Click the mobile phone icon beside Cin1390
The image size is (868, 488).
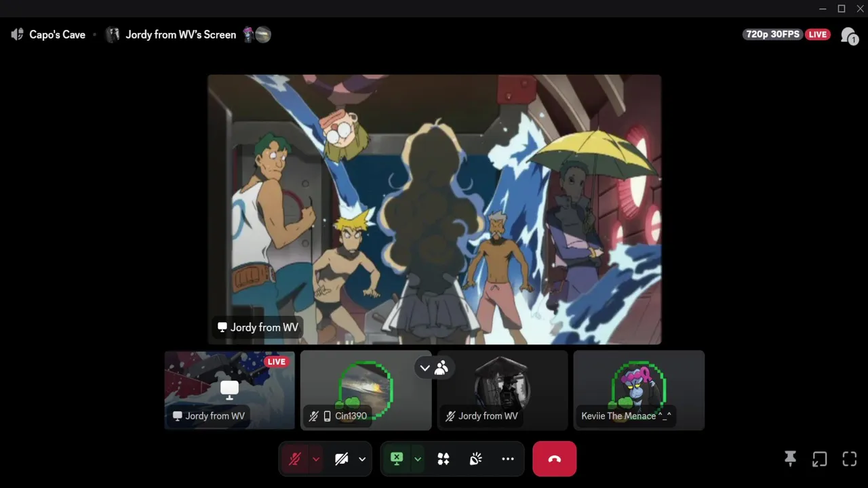(x=327, y=416)
